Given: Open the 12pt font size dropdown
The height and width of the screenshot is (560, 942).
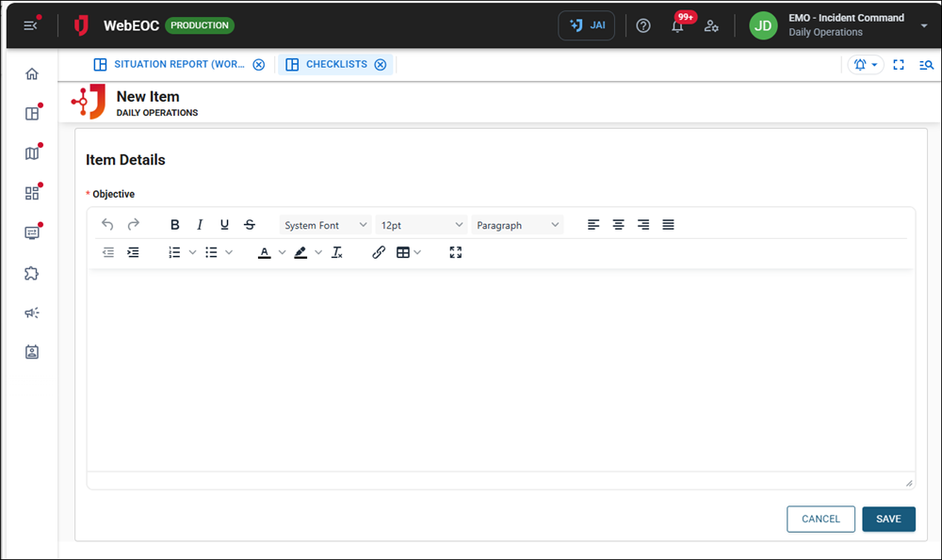Looking at the screenshot, I should click(421, 226).
